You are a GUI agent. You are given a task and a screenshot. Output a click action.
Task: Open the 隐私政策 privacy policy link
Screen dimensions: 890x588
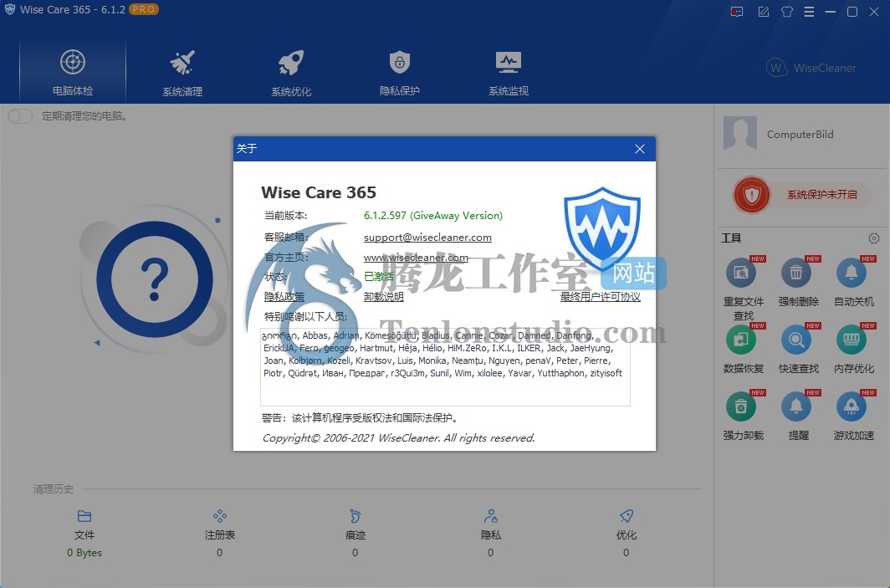(x=284, y=296)
